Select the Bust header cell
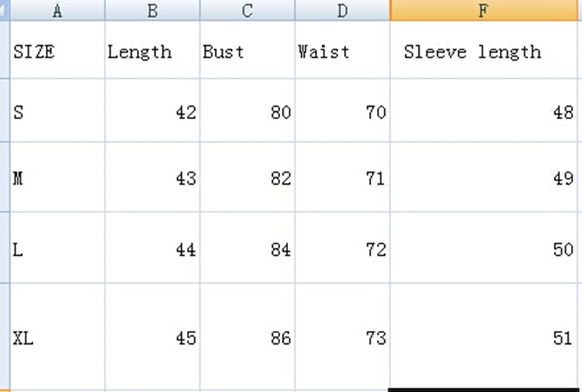 [247, 51]
